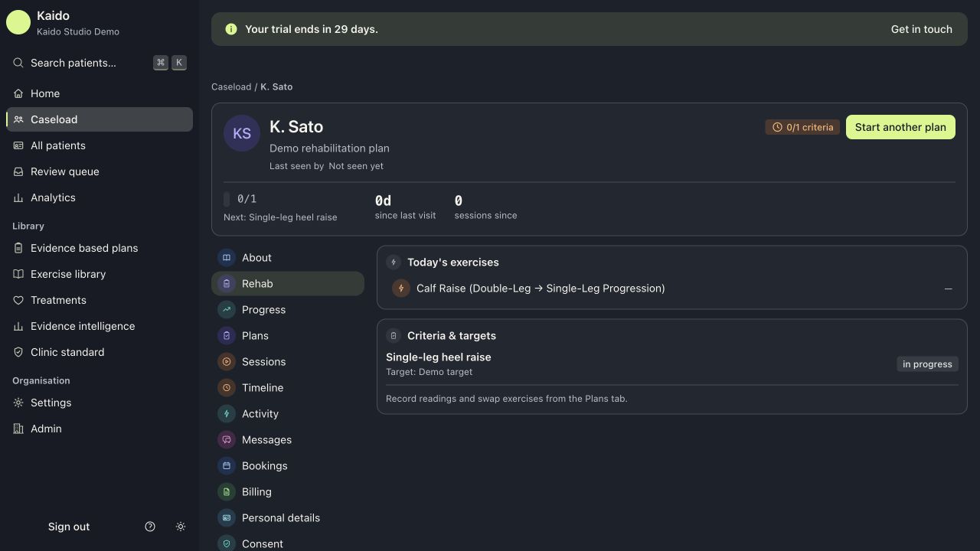Click the Kaido Studio Demo workspace header
The height and width of the screenshot is (551, 980).
tap(100, 22)
